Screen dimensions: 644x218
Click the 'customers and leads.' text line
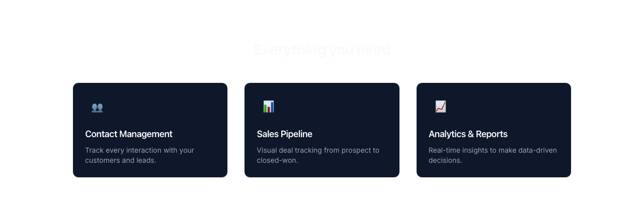click(x=121, y=160)
